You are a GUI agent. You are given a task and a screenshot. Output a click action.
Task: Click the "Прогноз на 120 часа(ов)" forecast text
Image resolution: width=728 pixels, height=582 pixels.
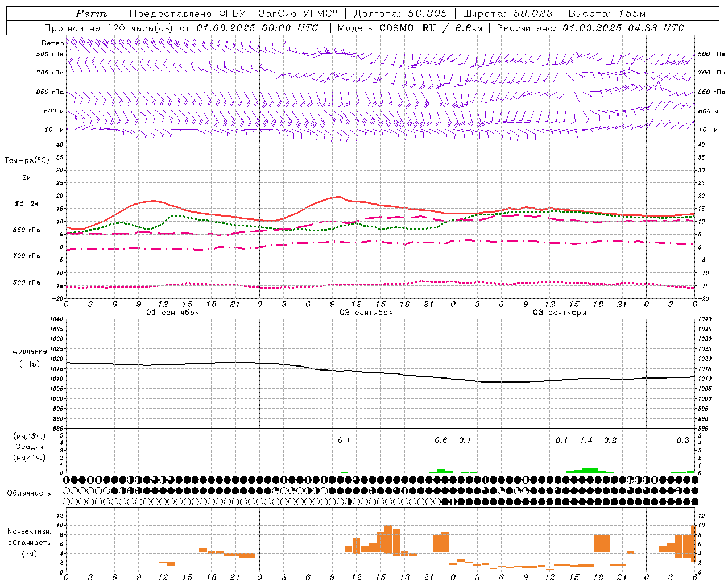[x=110, y=28]
